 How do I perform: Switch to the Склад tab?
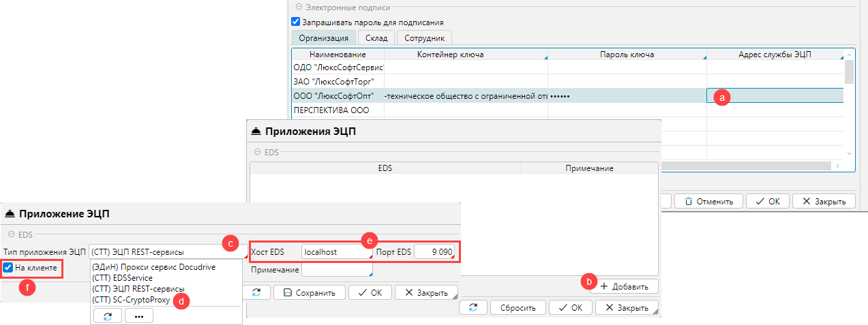[376, 38]
